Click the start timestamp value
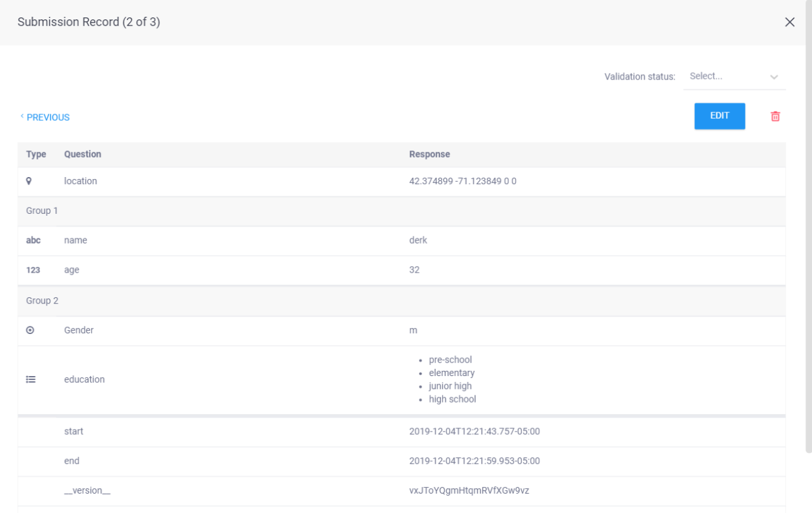 coord(475,432)
